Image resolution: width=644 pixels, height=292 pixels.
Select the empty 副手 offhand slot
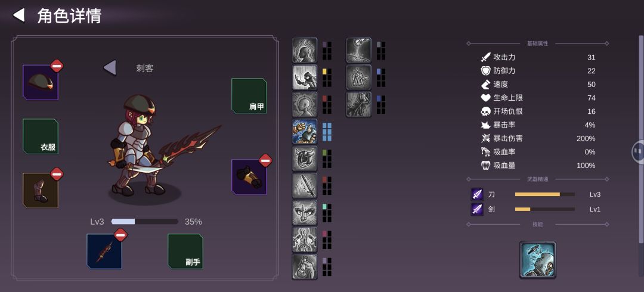(x=185, y=251)
